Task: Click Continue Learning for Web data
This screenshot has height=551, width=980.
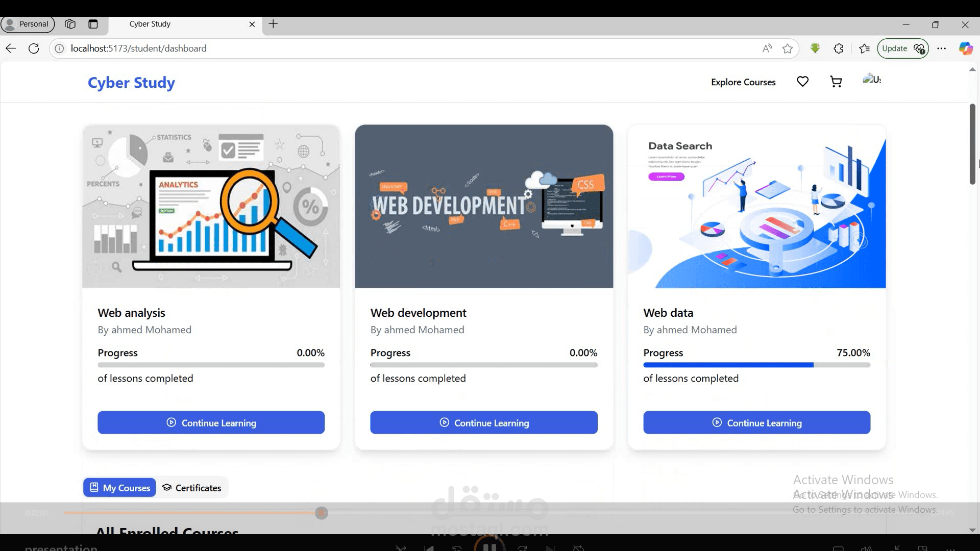Action: click(756, 422)
